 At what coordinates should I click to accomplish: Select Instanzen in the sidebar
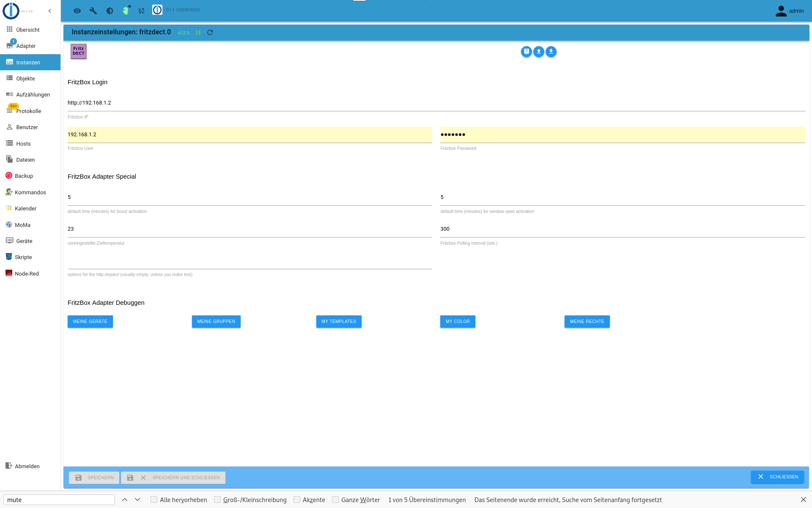(30, 62)
